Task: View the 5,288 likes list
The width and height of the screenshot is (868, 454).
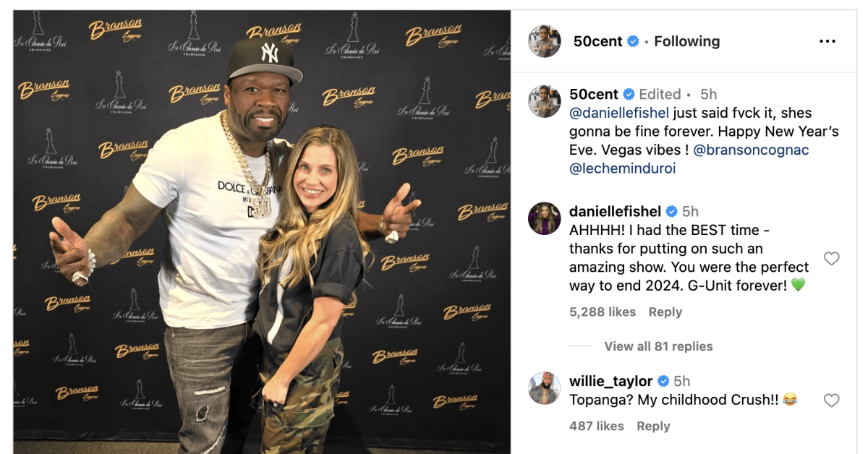Action: click(x=603, y=312)
